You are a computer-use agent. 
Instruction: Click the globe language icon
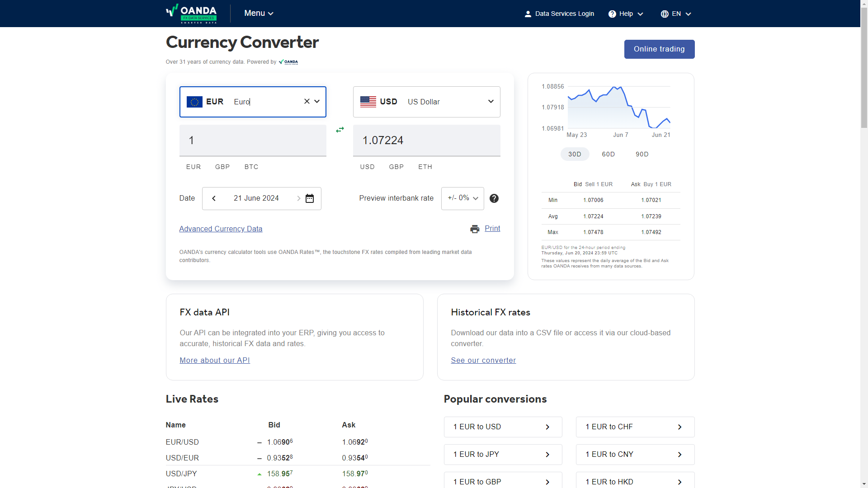(x=664, y=14)
